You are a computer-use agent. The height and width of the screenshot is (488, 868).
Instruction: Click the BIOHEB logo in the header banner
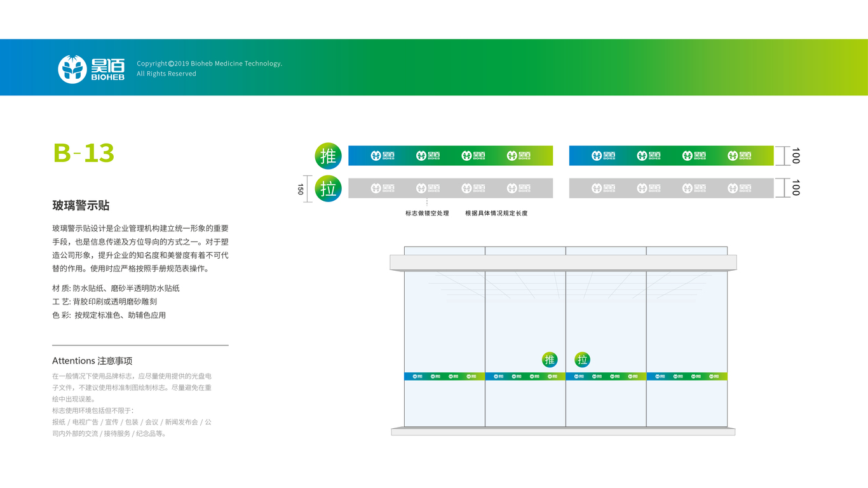[92, 69]
